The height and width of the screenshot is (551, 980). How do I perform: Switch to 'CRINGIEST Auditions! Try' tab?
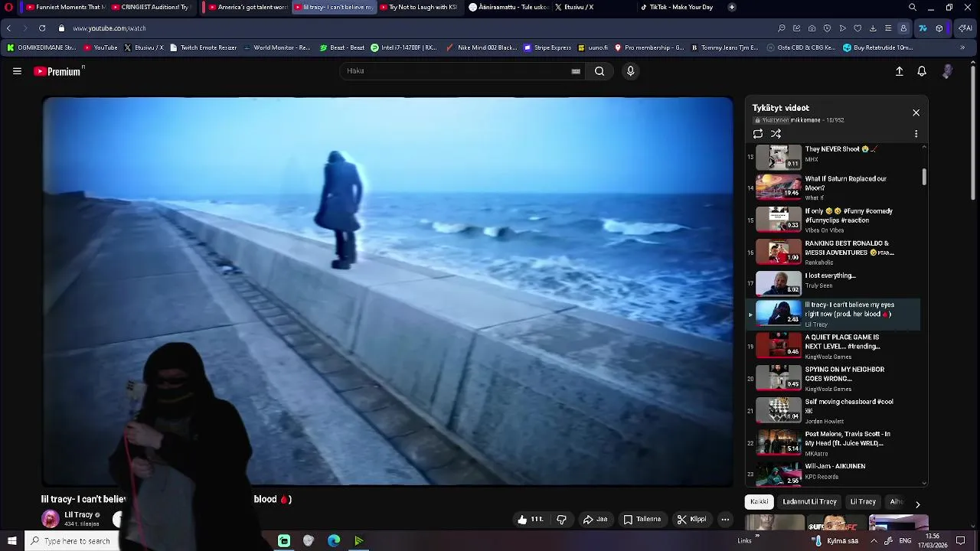153,7
